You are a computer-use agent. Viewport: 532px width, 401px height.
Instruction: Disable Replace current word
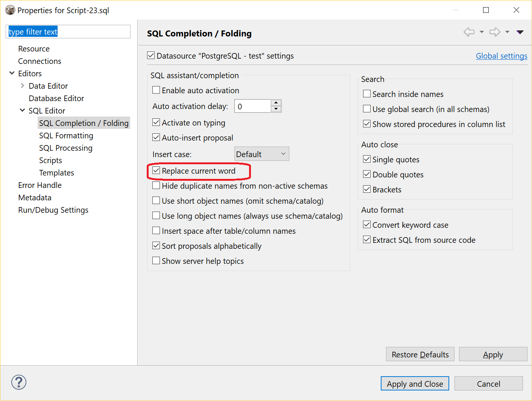[x=156, y=171]
